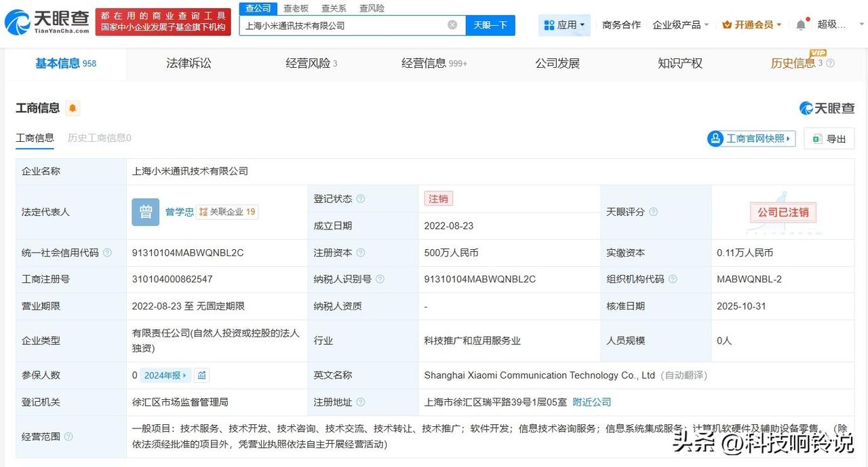The height and width of the screenshot is (467, 868).
Task: Click the 500万人民币 registered capital value
Action: pos(451,253)
